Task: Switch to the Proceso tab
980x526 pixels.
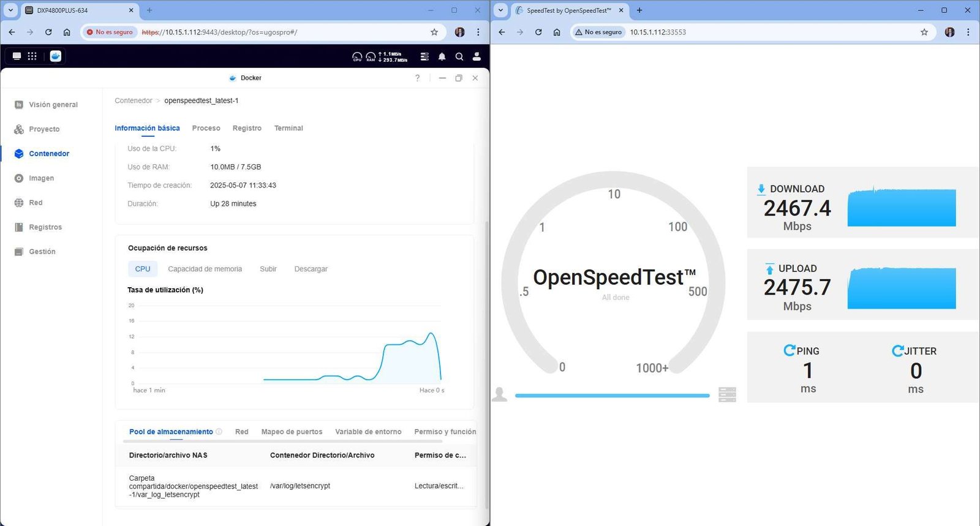Action: [206, 128]
